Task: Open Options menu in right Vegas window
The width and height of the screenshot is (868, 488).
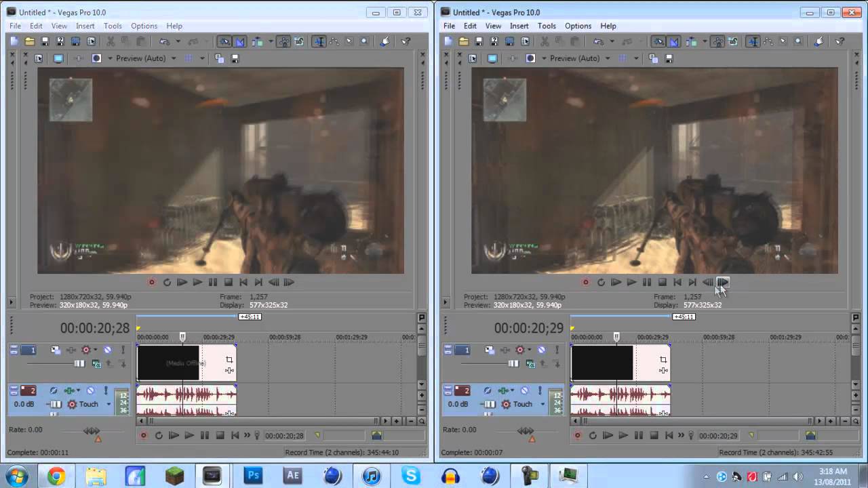Action: pos(578,26)
